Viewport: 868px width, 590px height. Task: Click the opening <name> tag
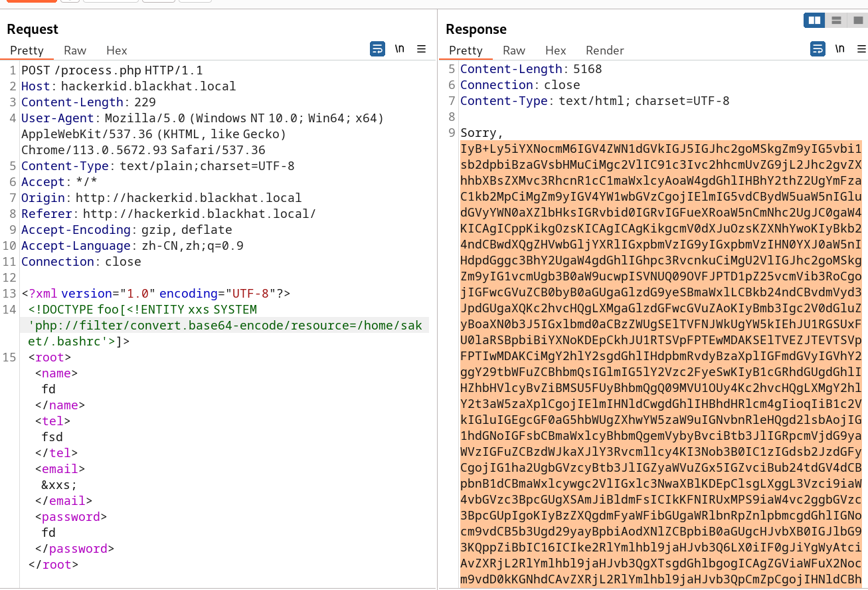pyautogui.click(x=56, y=373)
